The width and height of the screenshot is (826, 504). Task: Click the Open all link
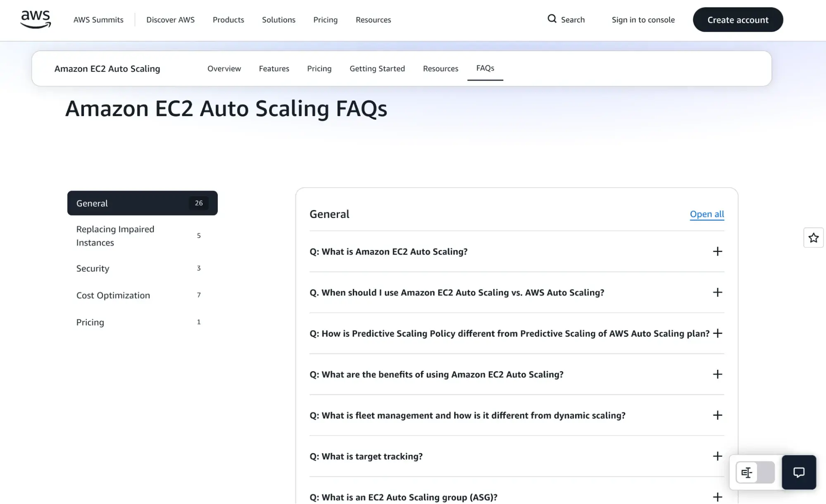707,214
